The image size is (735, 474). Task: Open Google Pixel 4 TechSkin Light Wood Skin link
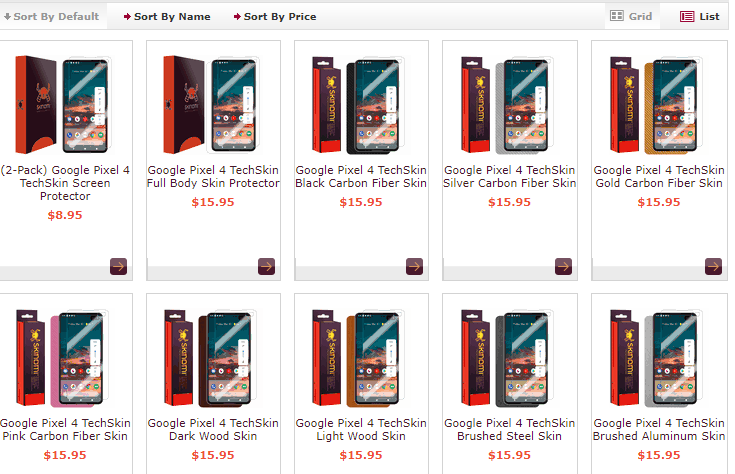(x=361, y=430)
